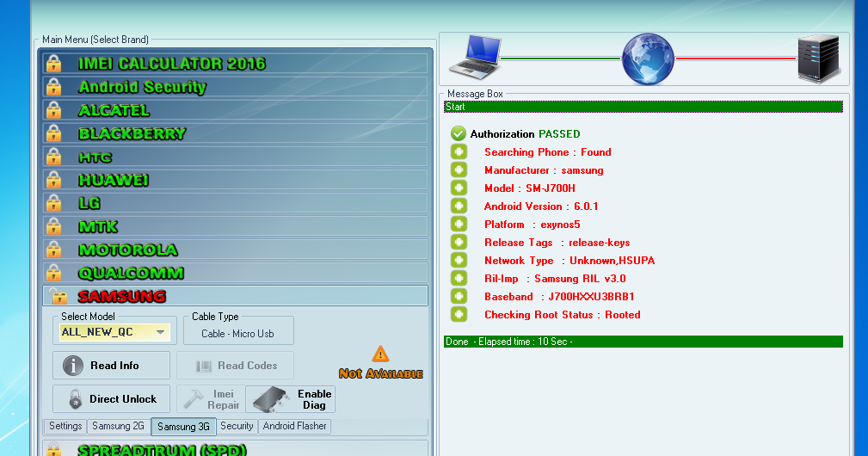This screenshot has width=868, height=456.
Task: Expand the HTC brand section
Action: [235, 157]
